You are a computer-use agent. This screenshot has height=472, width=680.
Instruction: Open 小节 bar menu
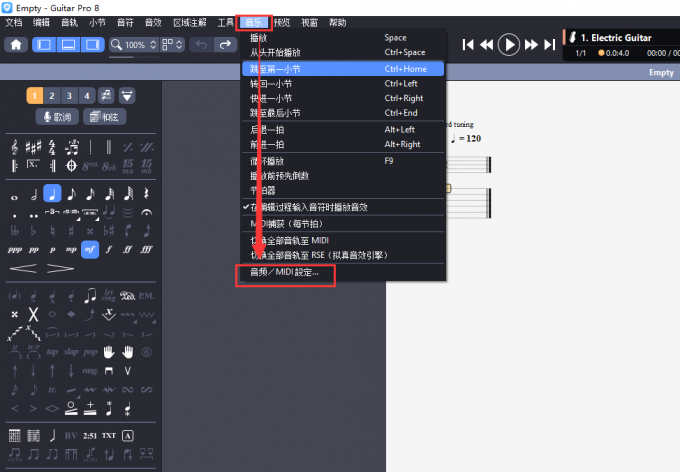pos(97,23)
